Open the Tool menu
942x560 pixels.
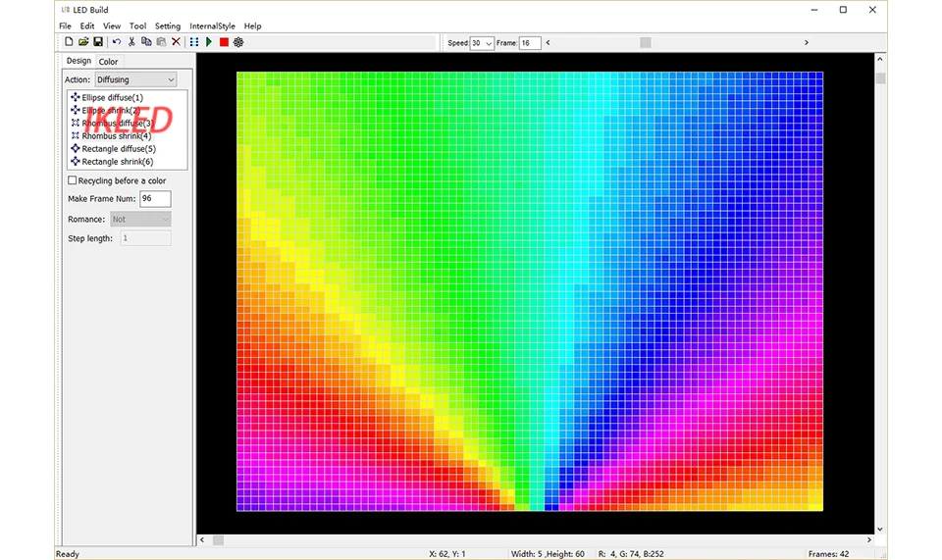137,25
